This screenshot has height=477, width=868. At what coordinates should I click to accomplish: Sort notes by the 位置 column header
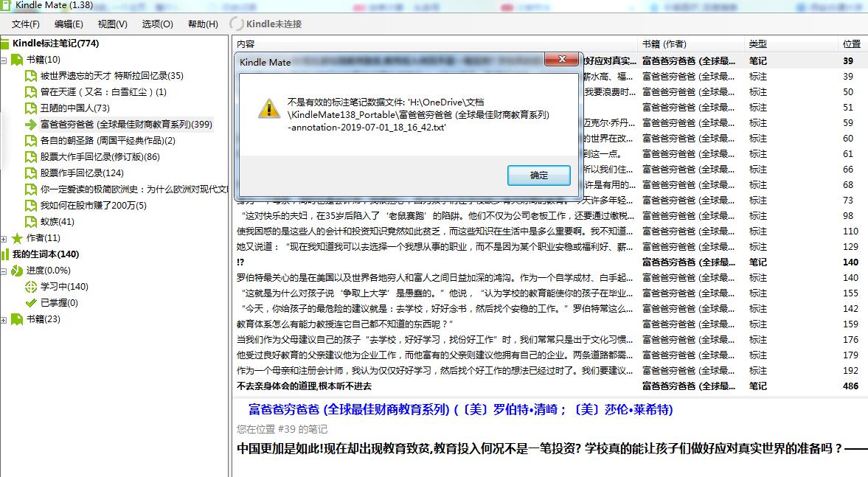(852, 43)
